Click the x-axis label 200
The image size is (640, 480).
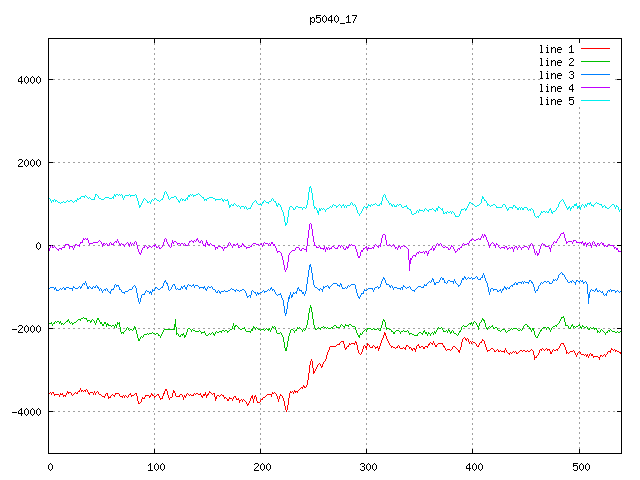click(x=262, y=467)
